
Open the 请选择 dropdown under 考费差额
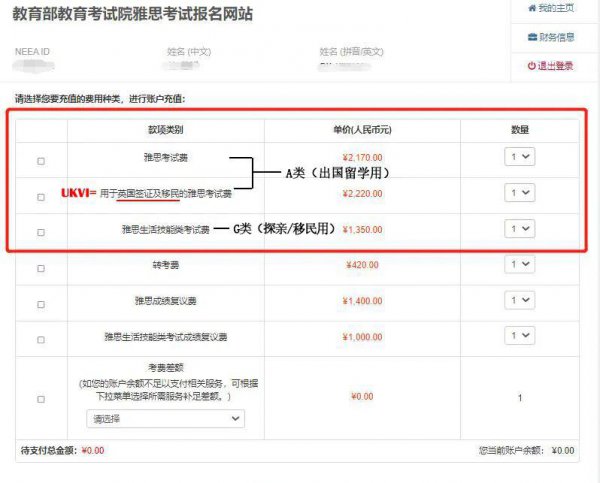pyautogui.click(x=166, y=419)
